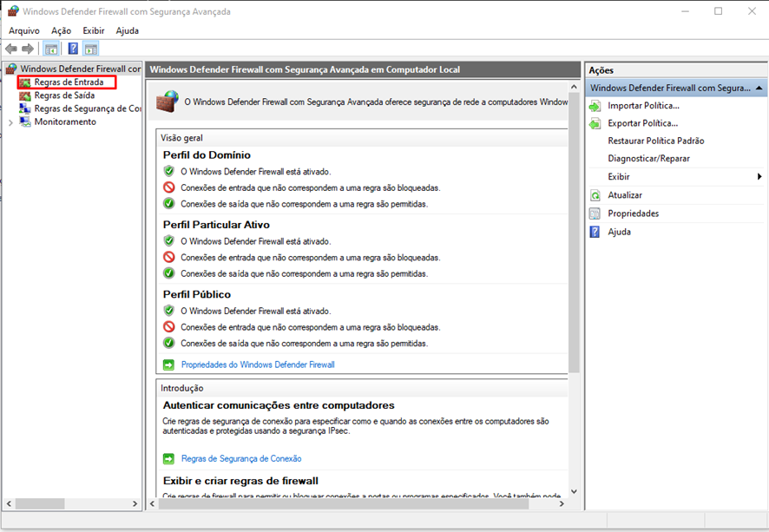Toggle the Action pane toolbar icon
The image size is (769, 532).
point(91,49)
